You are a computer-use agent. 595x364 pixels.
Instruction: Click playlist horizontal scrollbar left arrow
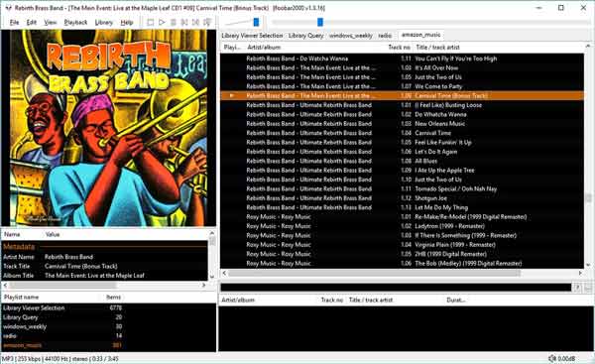tap(224, 274)
